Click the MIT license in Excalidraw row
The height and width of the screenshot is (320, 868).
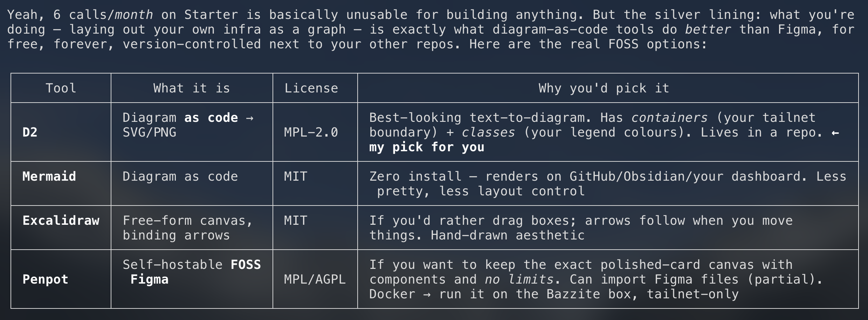[x=296, y=221]
